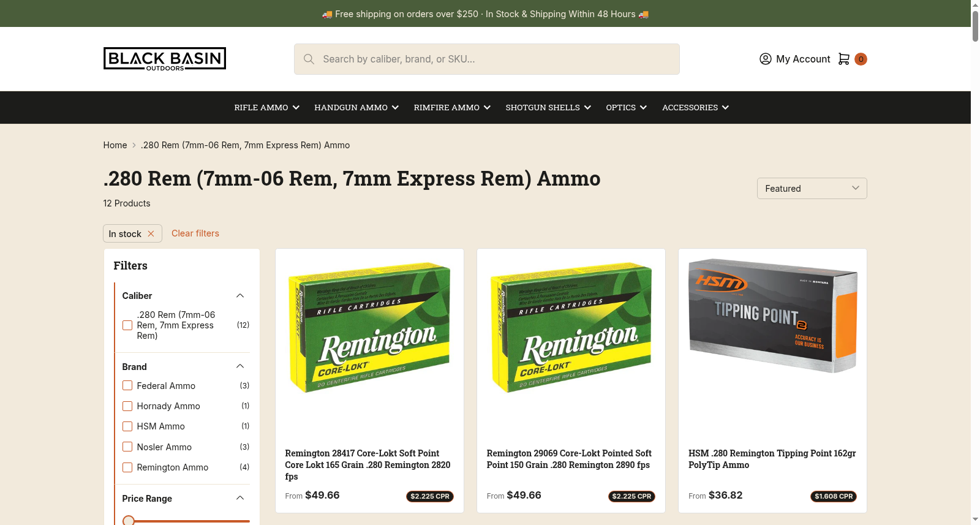Open the shopping cart icon
980x525 pixels.
click(x=844, y=59)
